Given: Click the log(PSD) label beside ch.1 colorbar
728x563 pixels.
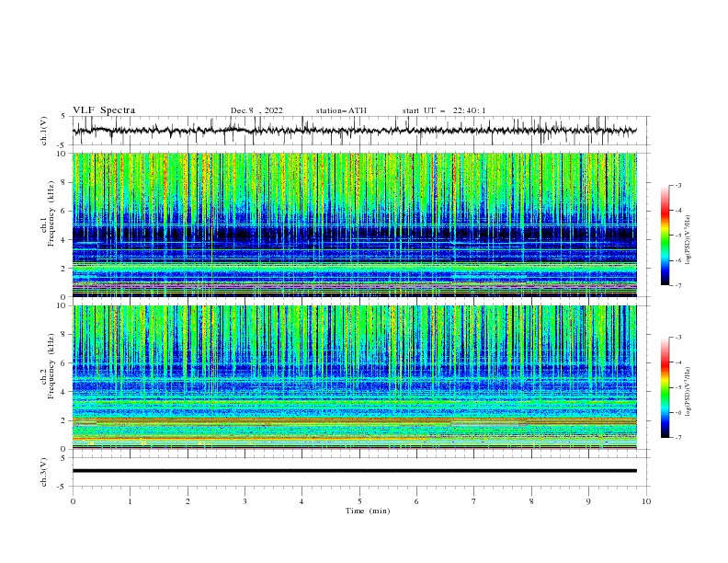Looking at the screenshot, I should point(688,240).
